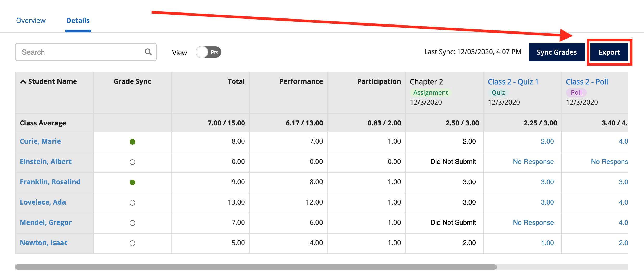The width and height of the screenshot is (644, 280).
Task: Toggle the Pts view switch
Action: tap(208, 52)
